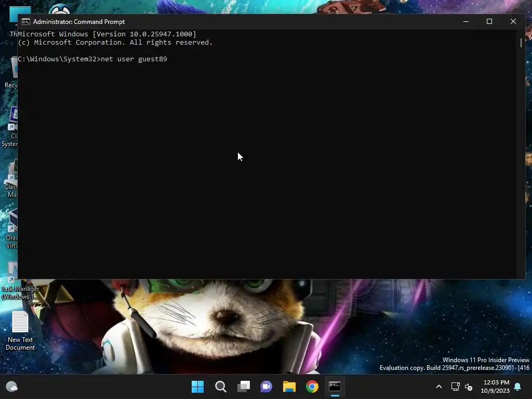Click the Command Prompt title bar icon
The height and width of the screenshot is (399, 532).
[x=26, y=22]
